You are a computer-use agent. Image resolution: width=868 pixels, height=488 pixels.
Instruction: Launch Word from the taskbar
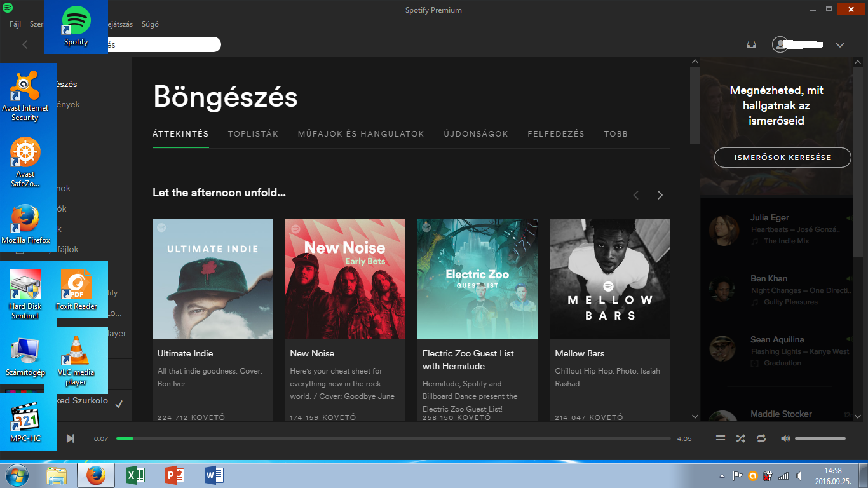tap(214, 475)
